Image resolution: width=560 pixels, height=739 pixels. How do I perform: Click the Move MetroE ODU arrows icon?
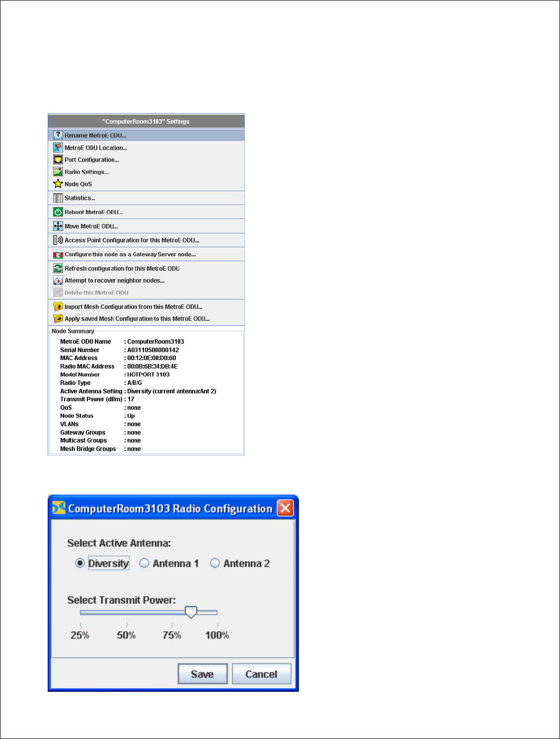pyautogui.click(x=58, y=226)
